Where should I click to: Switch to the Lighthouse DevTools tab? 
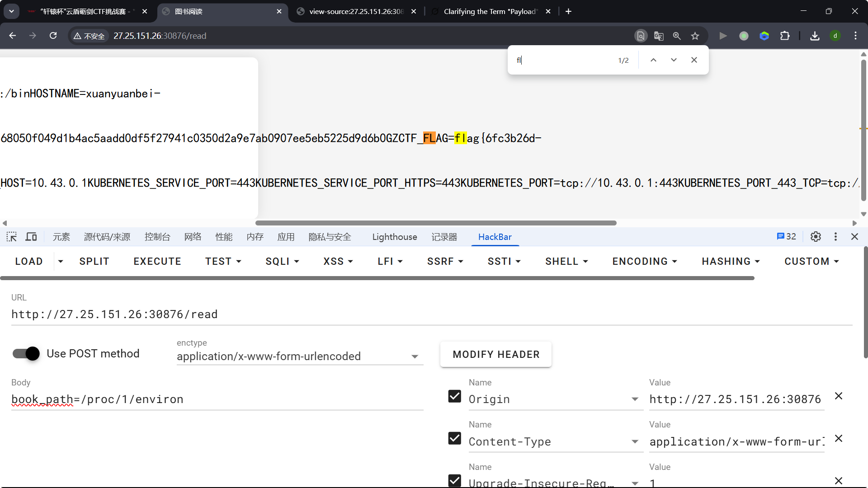[394, 237]
